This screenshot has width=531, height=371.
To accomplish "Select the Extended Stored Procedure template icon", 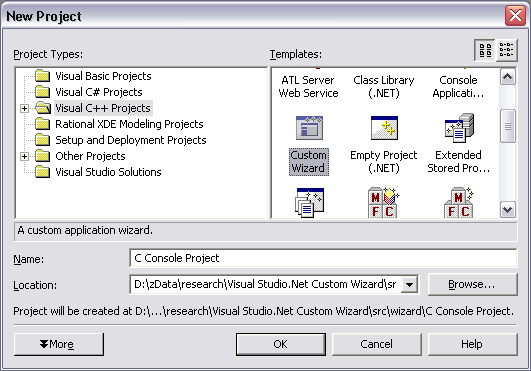I will (x=459, y=128).
